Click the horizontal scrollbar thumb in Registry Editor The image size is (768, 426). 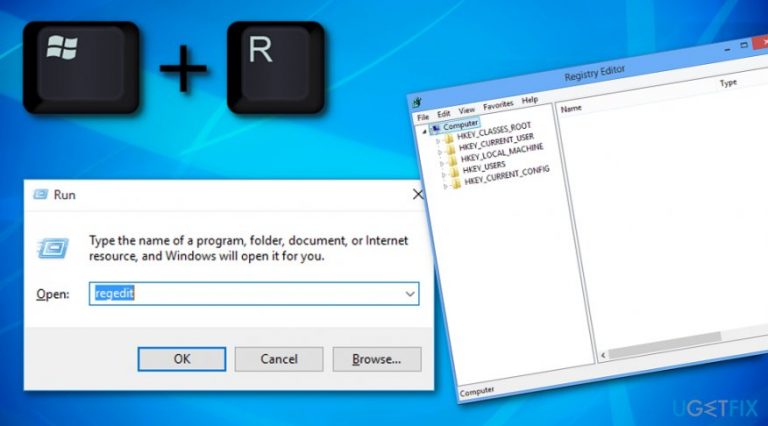coord(665,345)
